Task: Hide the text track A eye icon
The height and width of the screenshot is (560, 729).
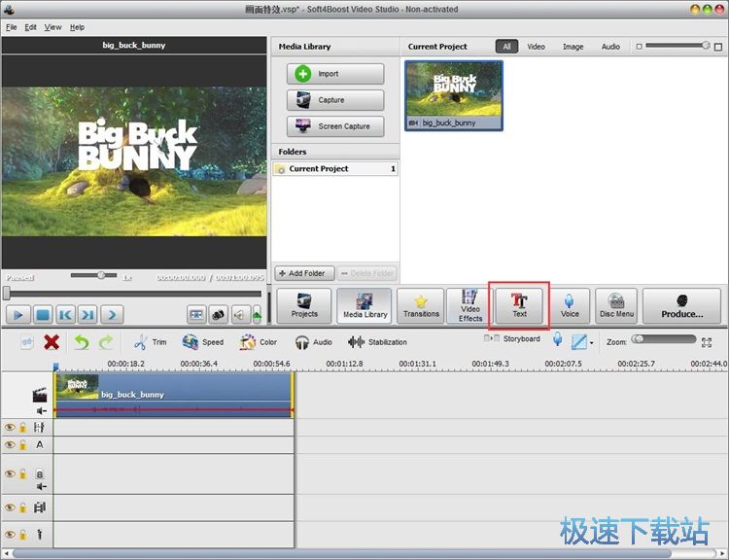Action: point(10,444)
